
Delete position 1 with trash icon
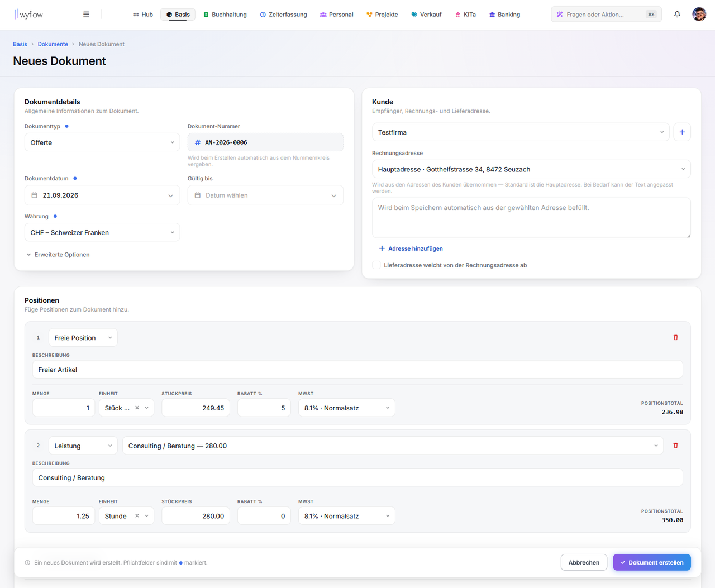[675, 338]
